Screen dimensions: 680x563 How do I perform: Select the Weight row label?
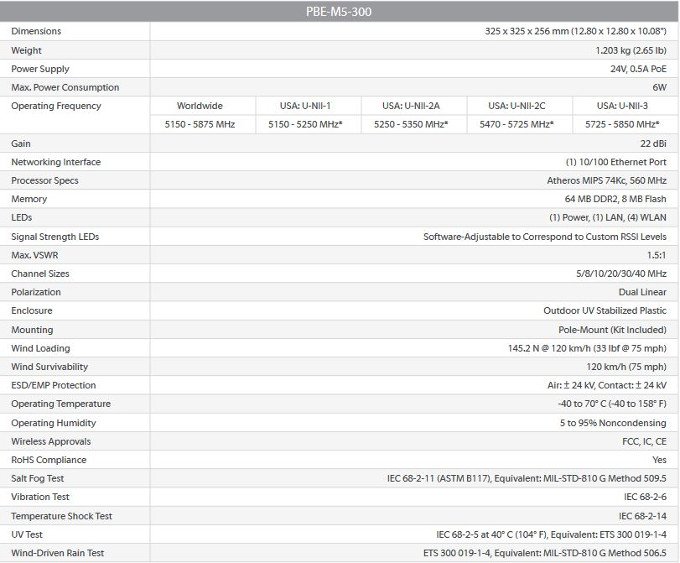click(26, 50)
